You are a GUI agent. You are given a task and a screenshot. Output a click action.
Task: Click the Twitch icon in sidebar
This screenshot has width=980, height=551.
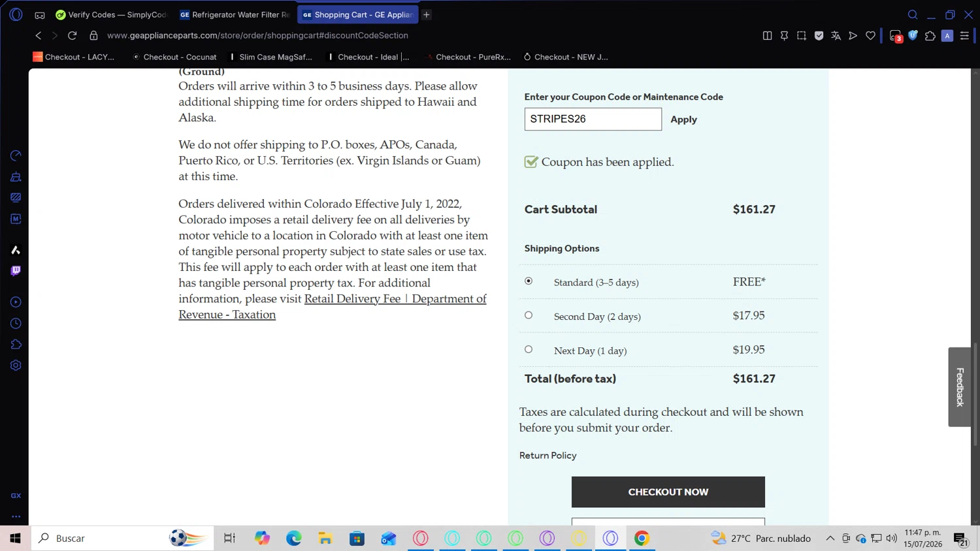tap(16, 271)
